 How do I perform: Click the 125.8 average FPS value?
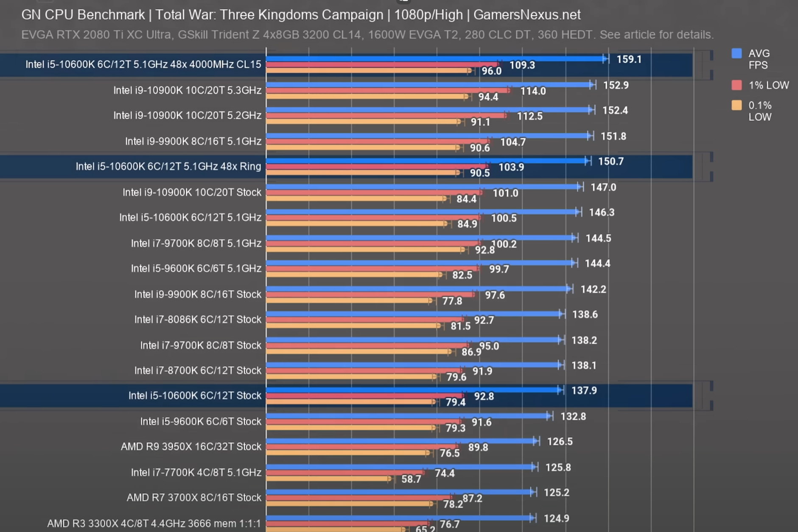(x=558, y=468)
